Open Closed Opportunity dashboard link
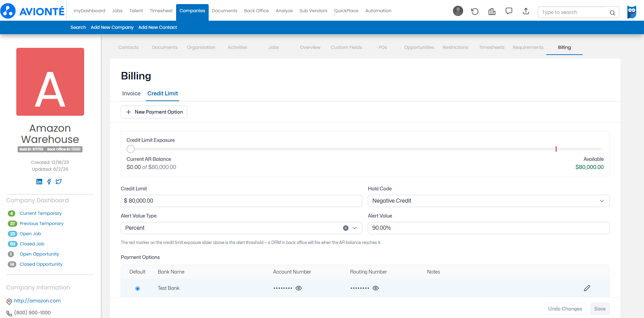 (x=41, y=264)
